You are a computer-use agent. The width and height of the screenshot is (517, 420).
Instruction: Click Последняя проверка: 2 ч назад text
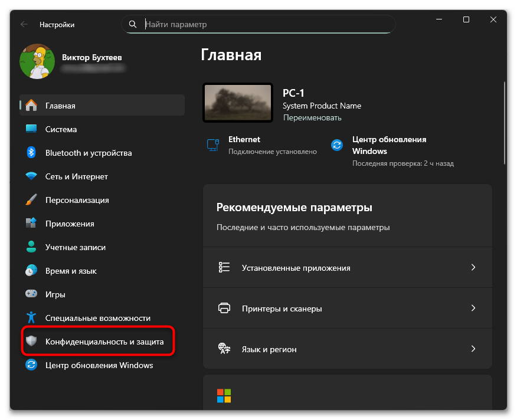[x=403, y=163]
